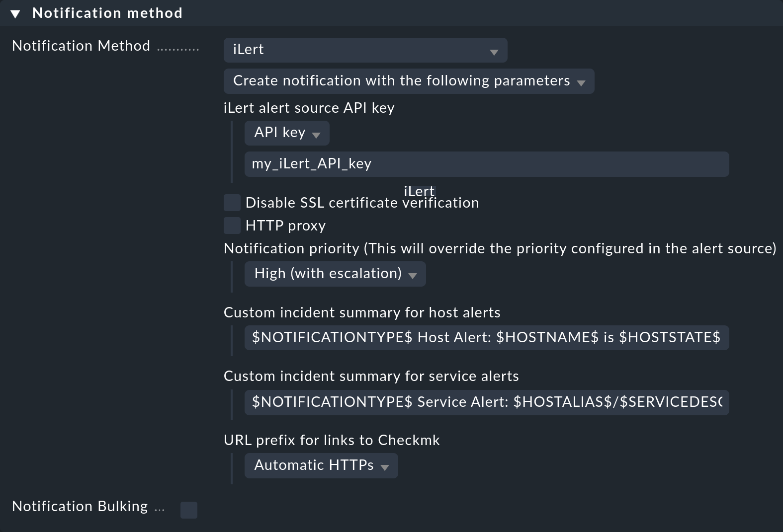Click the 'iLert alert source API key' label
This screenshot has height=532, width=783.
coord(309,108)
